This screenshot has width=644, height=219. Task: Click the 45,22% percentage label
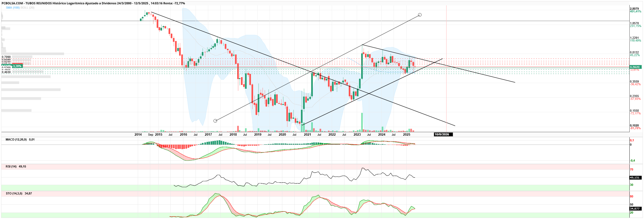635,55
